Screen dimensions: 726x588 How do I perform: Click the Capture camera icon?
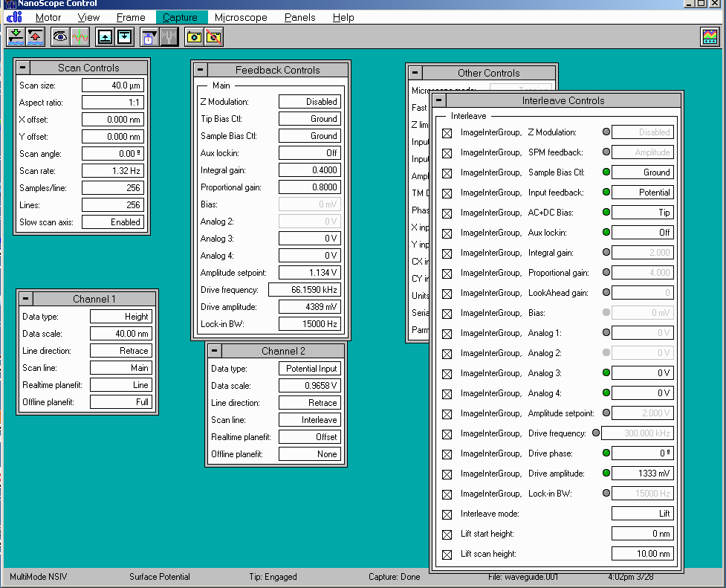pos(193,37)
